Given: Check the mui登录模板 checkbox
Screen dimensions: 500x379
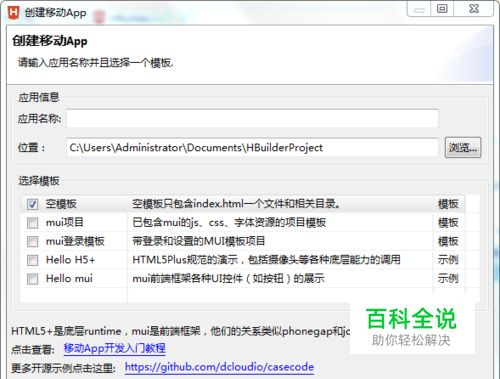Looking at the screenshot, I should point(32,241).
